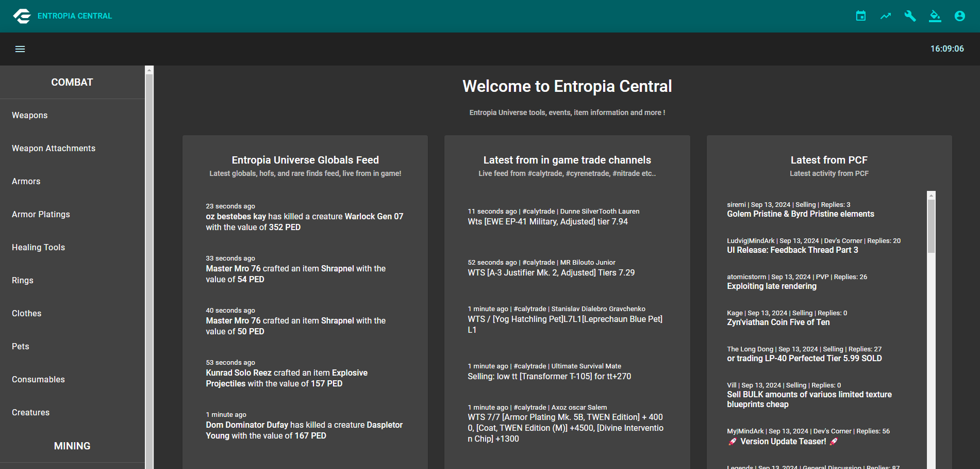Open Clothes in the sidebar
The width and height of the screenshot is (980, 469).
[72, 314]
